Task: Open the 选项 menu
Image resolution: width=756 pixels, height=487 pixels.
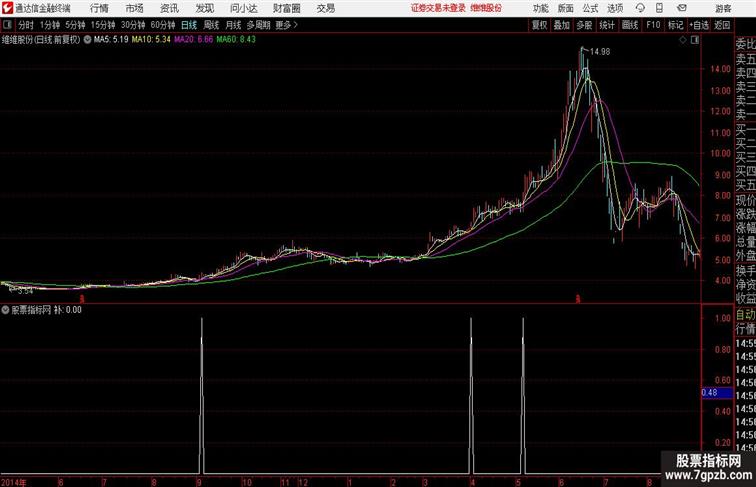Action: [x=615, y=8]
